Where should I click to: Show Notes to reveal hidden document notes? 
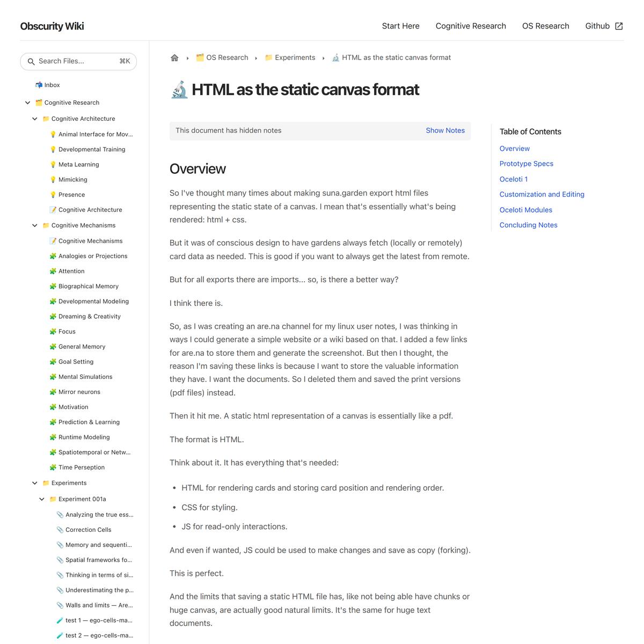445,130
